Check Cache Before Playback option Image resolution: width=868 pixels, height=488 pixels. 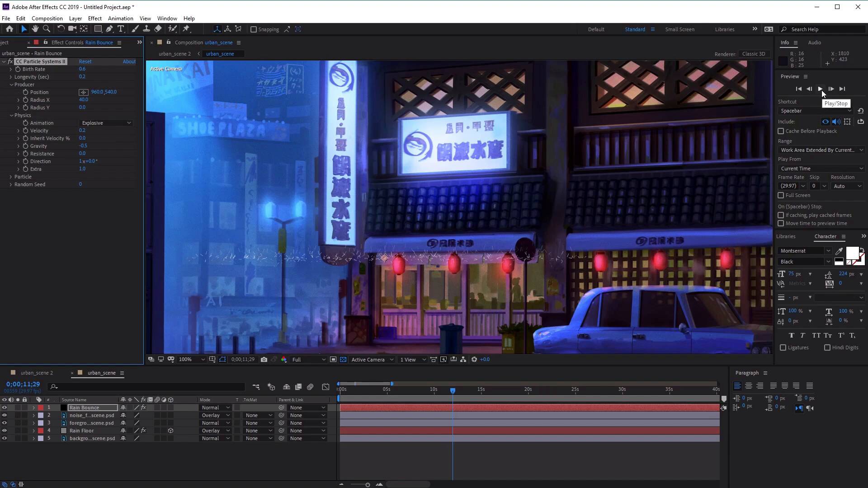coord(781,131)
